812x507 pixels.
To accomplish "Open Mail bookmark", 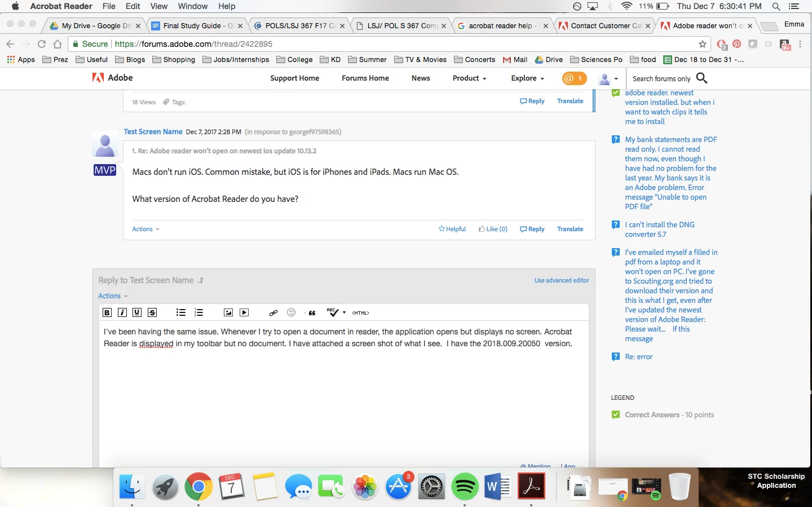I will pyautogui.click(x=515, y=60).
